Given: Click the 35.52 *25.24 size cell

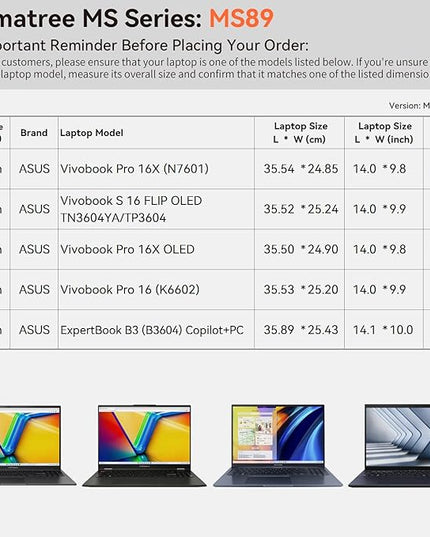Looking at the screenshot, I should tap(301, 209).
